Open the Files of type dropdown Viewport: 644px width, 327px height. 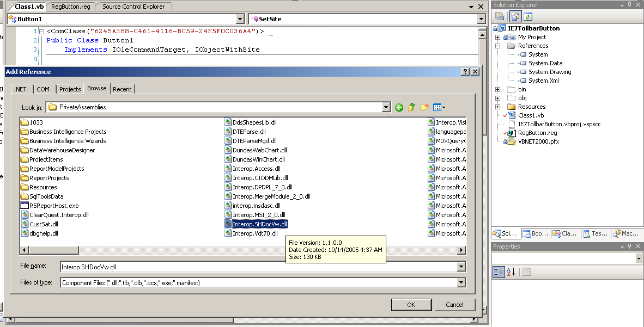tap(461, 283)
